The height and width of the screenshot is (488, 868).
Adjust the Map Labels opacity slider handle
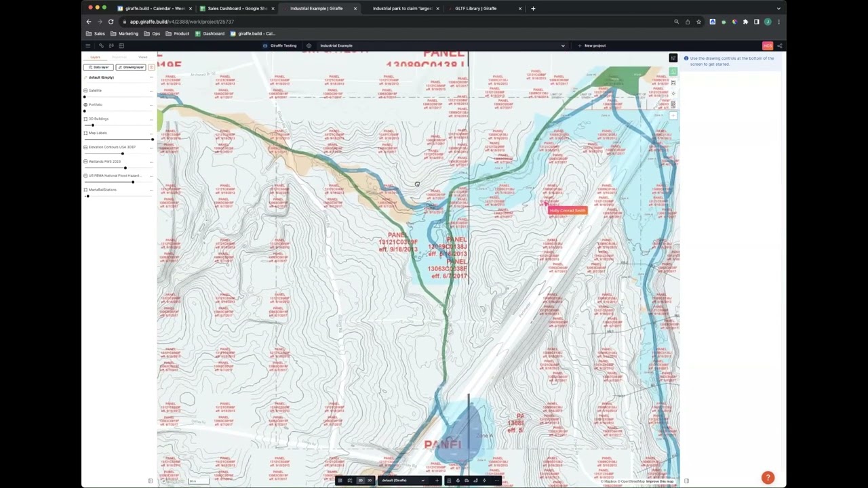(x=153, y=139)
